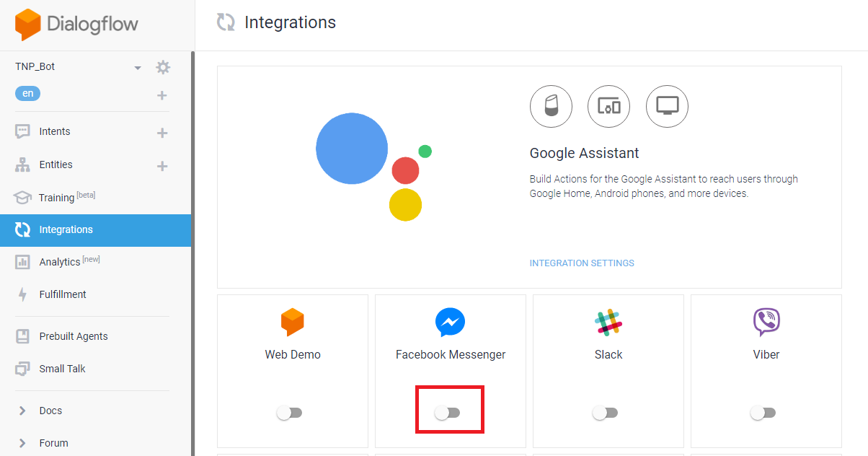Screen dimensions: 868x456
Task: Click the Dialogflow logo
Action: tap(76, 24)
